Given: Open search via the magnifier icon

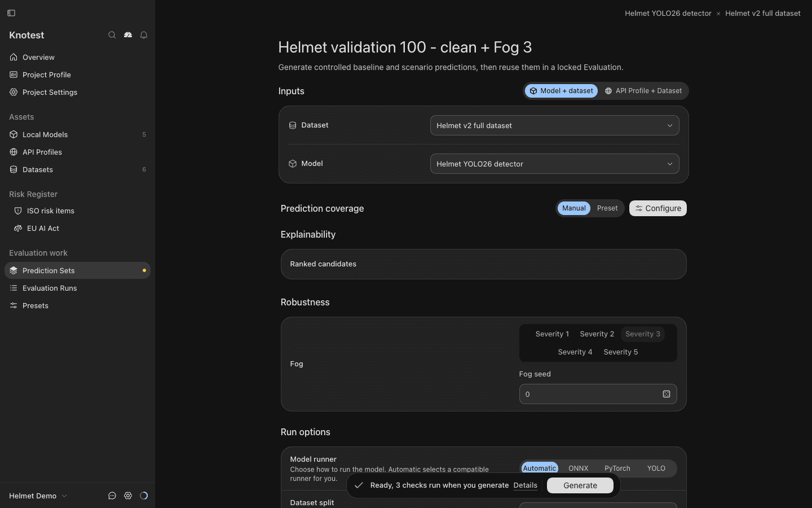Looking at the screenshot, I should [112, 35].
